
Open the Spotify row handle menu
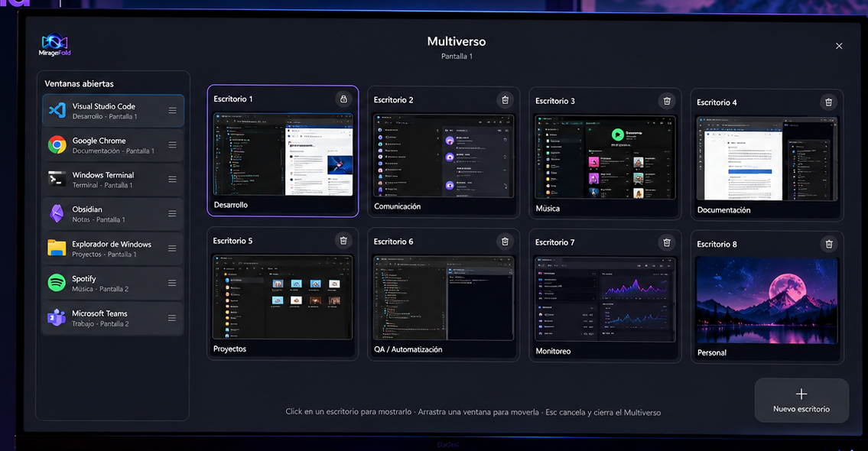(x=173, y=283)
